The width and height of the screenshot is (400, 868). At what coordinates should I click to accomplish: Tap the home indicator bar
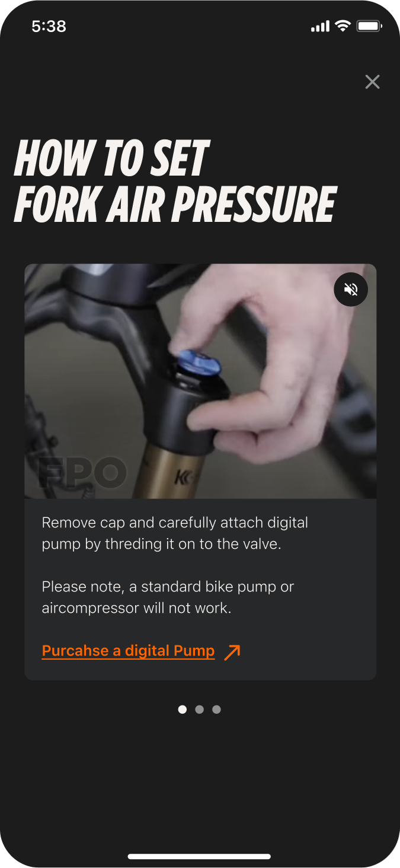(200, 856)
